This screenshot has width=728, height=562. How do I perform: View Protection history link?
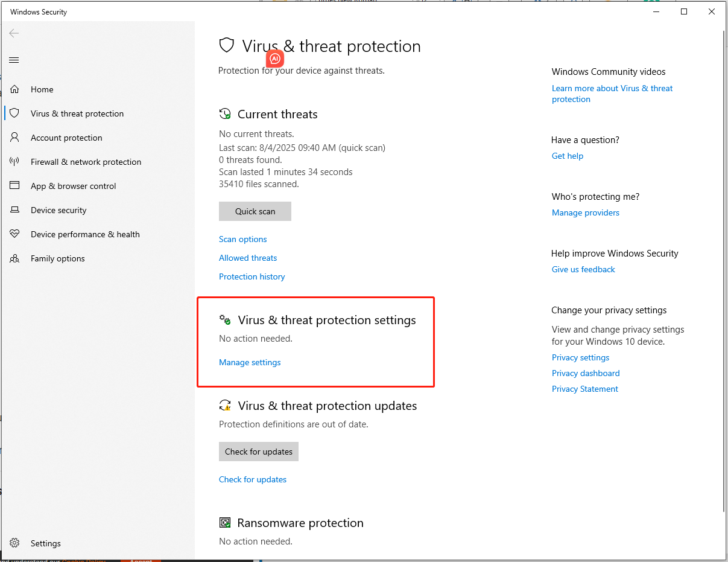pos(252,276)
